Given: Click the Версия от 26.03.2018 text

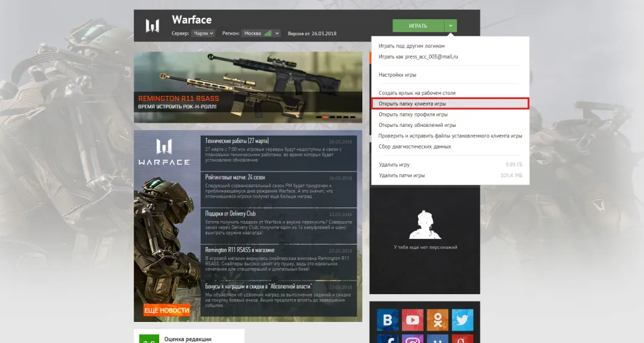Looking at the screenshot, I should pos(311,33).
